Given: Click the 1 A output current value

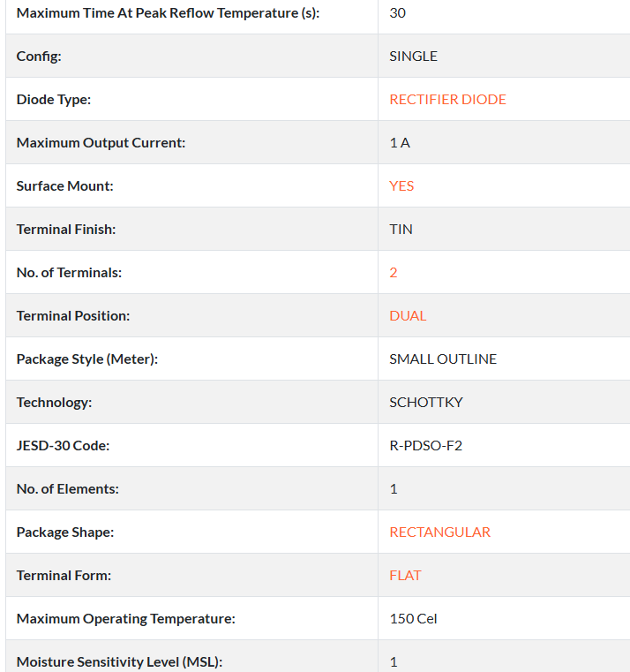Looking at the screenshot, I should point(400,143).
